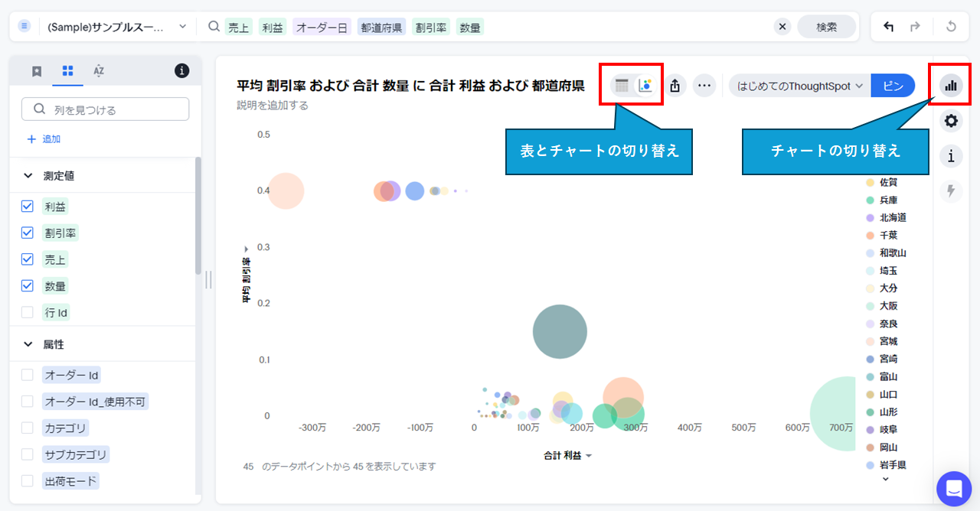The width and height of the screenshot is (980, 511).
Task: Enable the カテゴリ attribute checkbox
Action: tap(28, 428)
